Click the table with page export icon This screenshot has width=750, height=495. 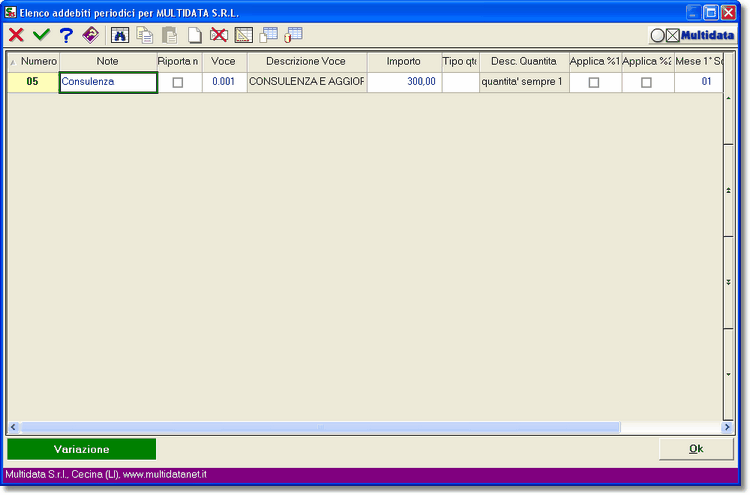[x=268, y=35]
